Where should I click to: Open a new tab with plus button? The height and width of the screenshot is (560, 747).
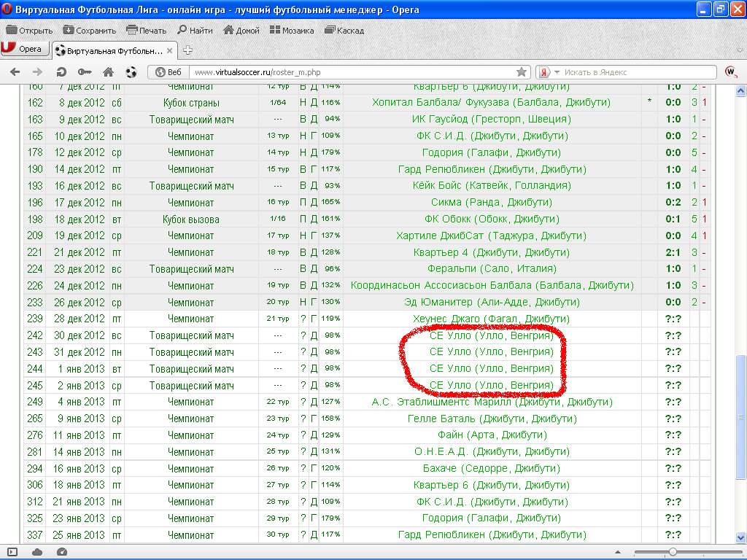187,50
